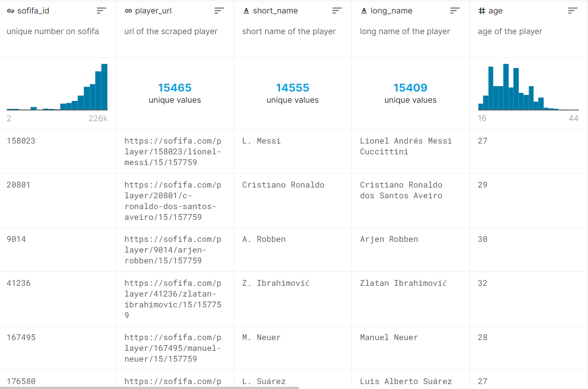
Task: Click the sort icon for player_url column
Action: 219,11
